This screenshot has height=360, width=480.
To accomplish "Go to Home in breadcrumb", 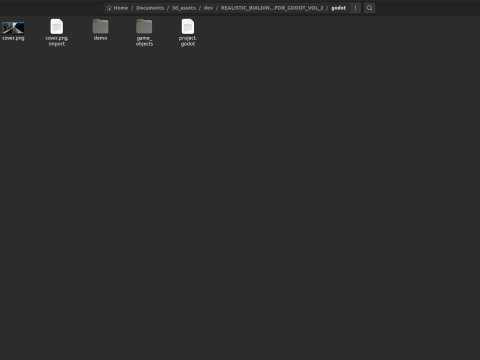I will tap(121, 8).
